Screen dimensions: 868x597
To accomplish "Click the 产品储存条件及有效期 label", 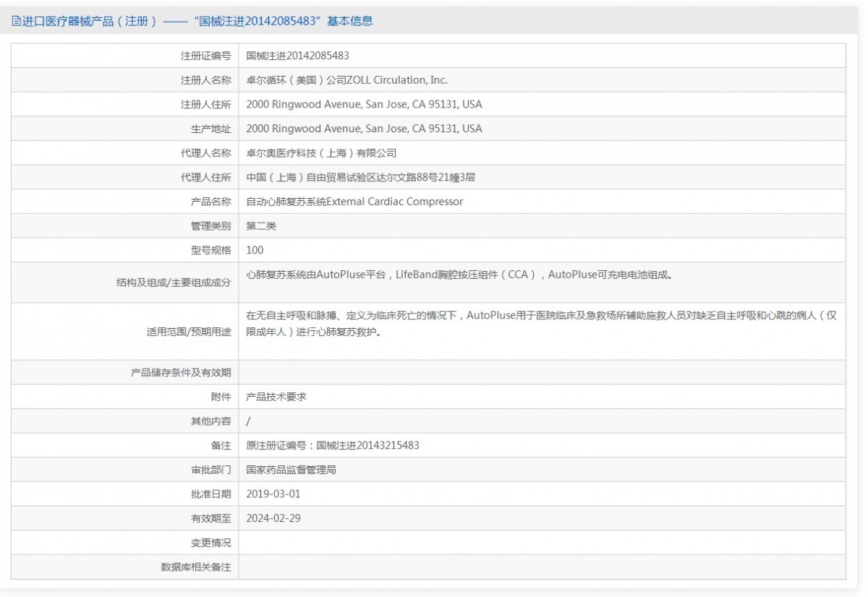I will [x=180, y=372].
